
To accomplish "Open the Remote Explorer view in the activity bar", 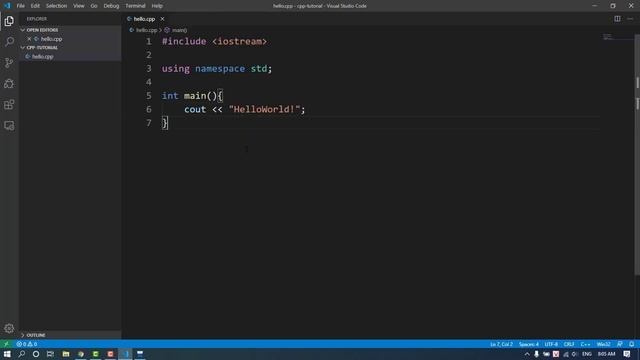I will [x=9, y=125].
